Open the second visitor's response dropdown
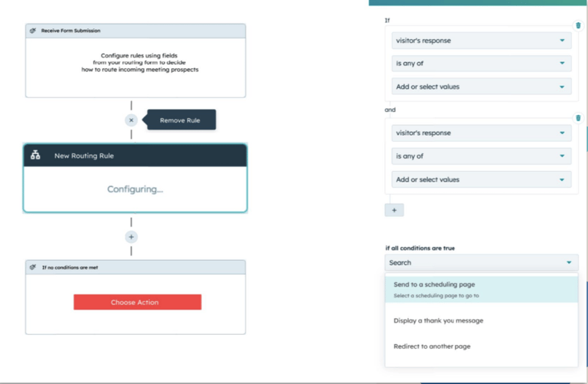The image size is (588, 384). [482, 133]
